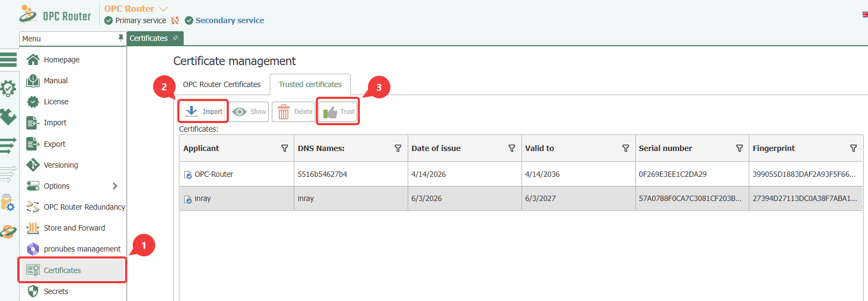
Task: Open pronubes management icon
Action: pos(33,249)
